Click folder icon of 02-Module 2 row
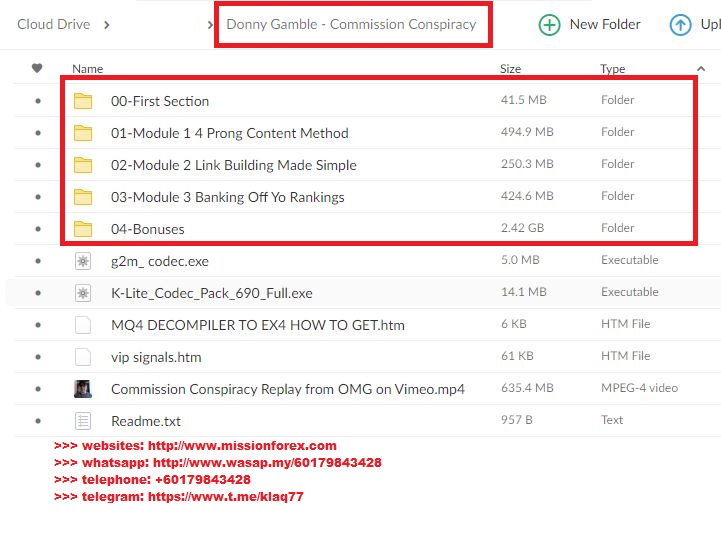Image resolution: width=721 pixels, height=556 pixels. (83, 165)
